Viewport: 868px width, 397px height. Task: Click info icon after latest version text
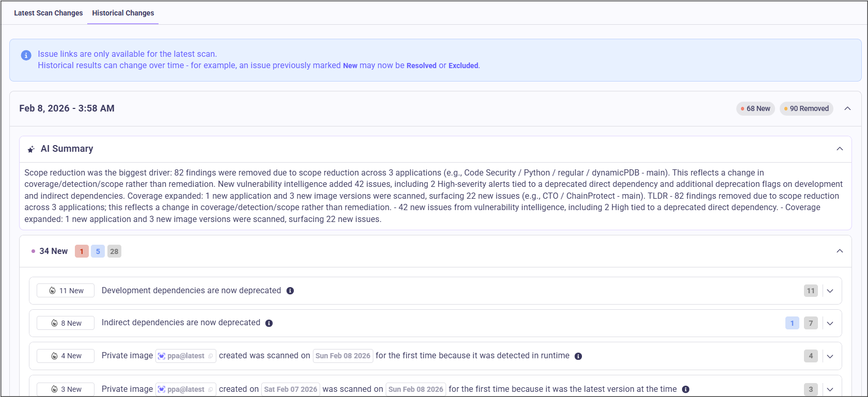[x=686, y=389]
